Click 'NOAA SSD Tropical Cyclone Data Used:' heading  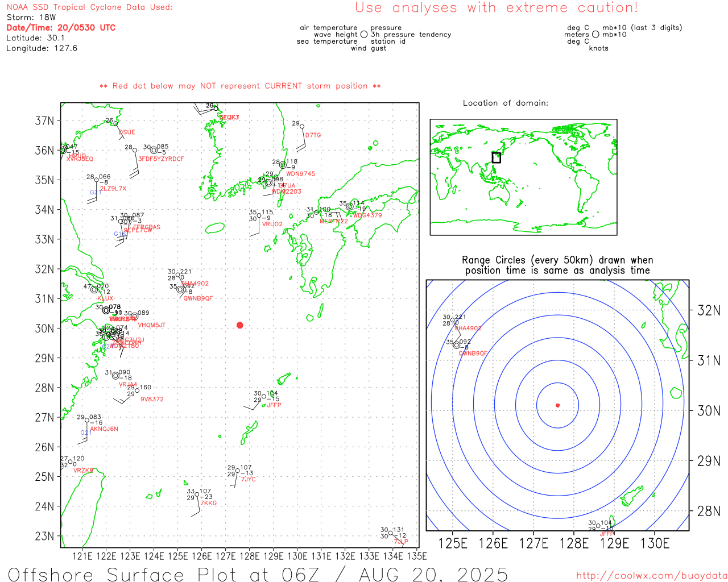pos(89,7)
